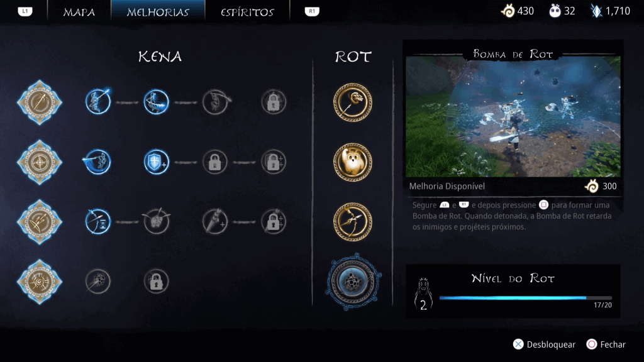Image resolution: width=644 pixels, height=362 pixels.
Task: Select the Melhorias tab
Action: point(158,12)
